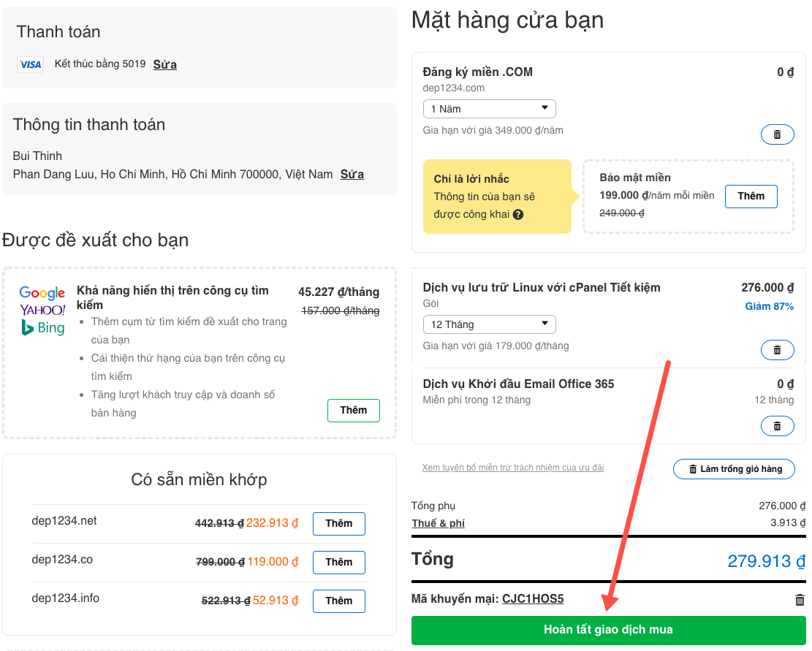Click the question mark help icon
812x651 pixels.
coord(518,214)
